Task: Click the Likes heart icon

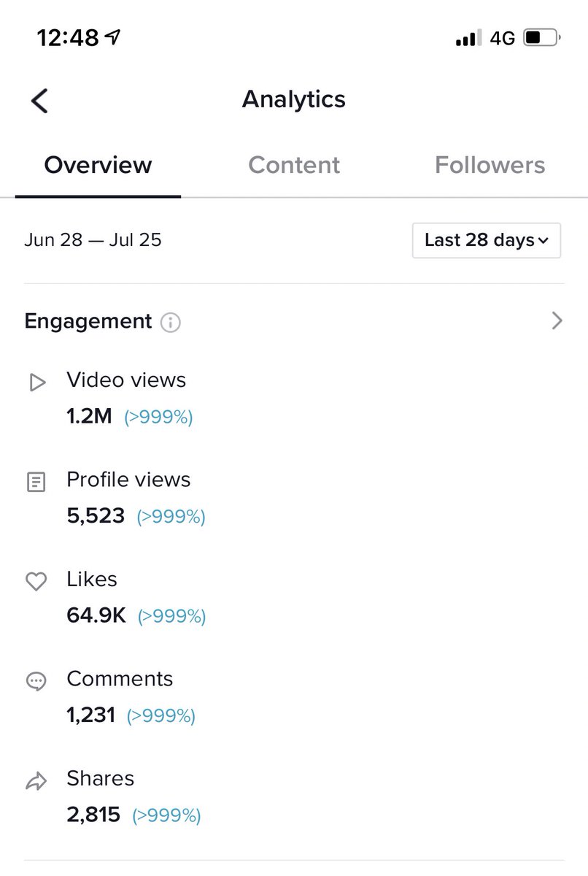Action: [36, 581]
